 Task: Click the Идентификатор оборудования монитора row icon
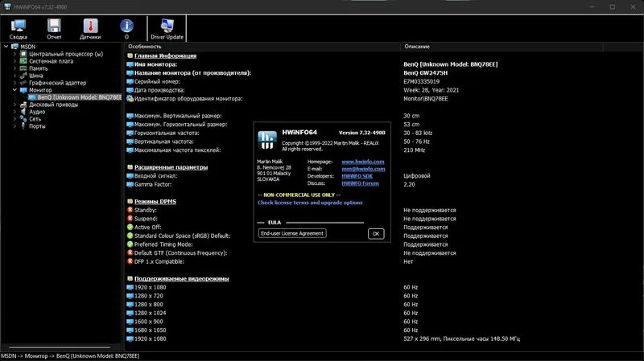(130, 98)
